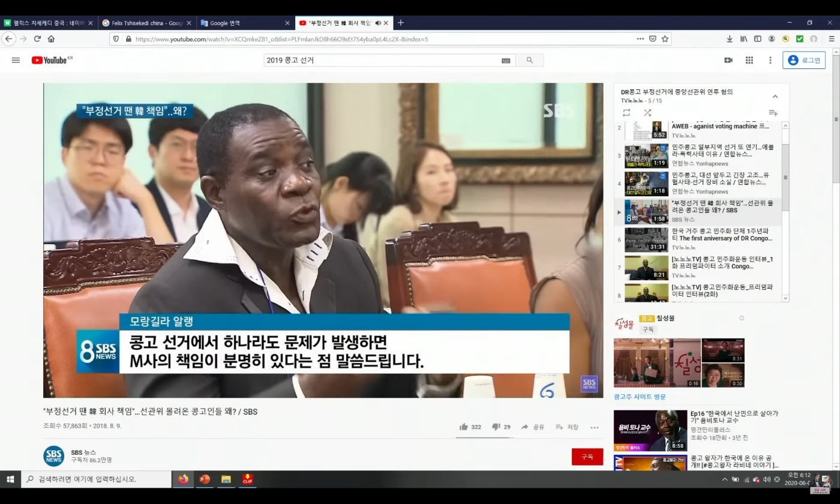Click the 칠성몰 ad 구독 button
Screen dimensions: 840x504
(x=648, y=329)
